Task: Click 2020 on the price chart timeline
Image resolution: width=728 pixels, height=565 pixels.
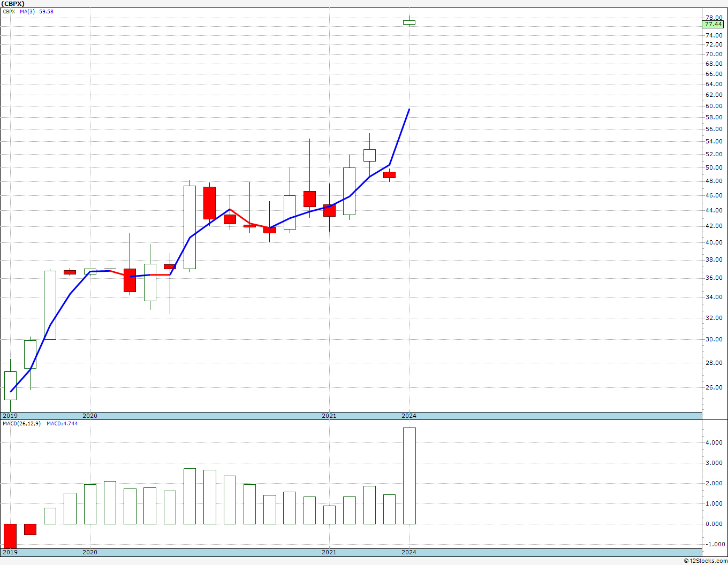Action: pos(90,416)
